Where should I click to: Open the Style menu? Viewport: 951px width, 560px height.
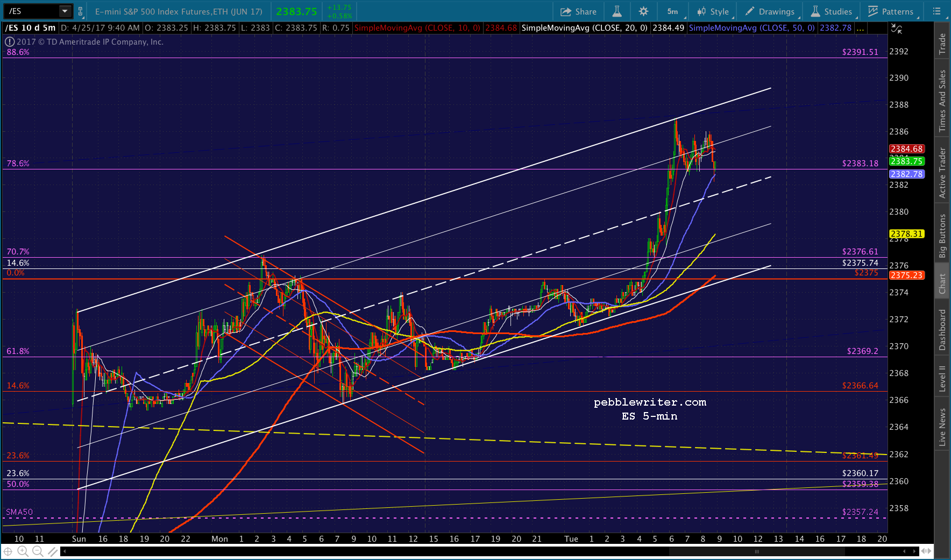pos(713,11)
